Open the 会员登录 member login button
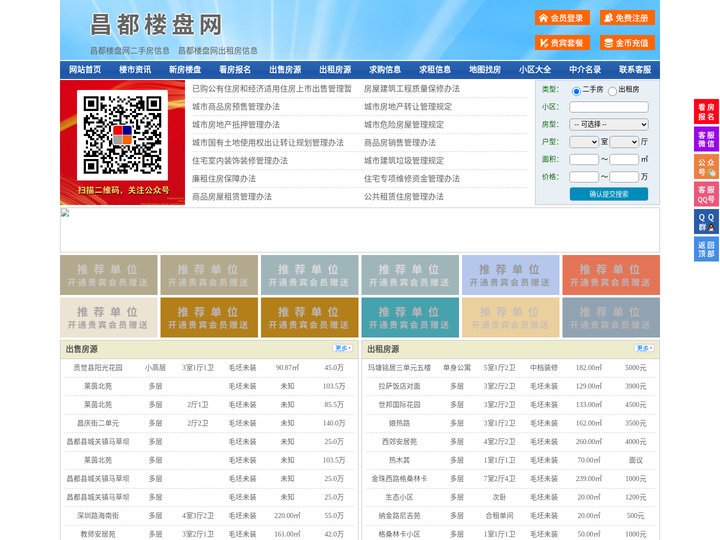 coord(562,18)
